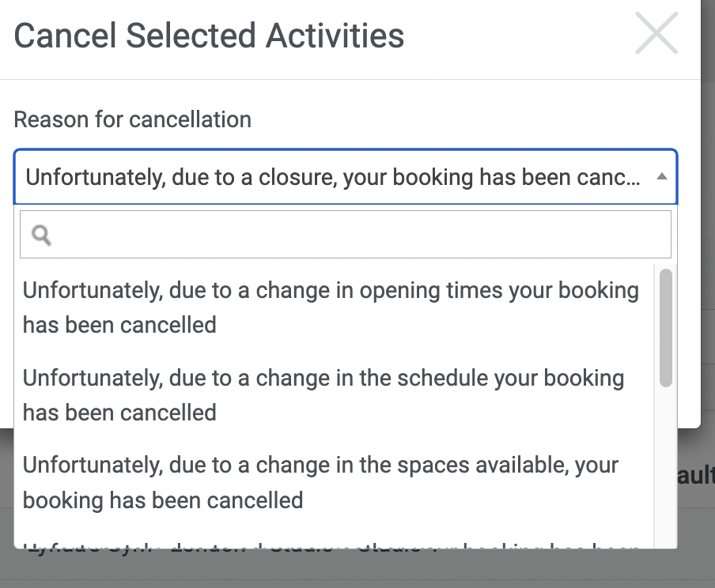Click the scrollbar track below the thumb
Viewport: 715px width, 588px height.
666,467
